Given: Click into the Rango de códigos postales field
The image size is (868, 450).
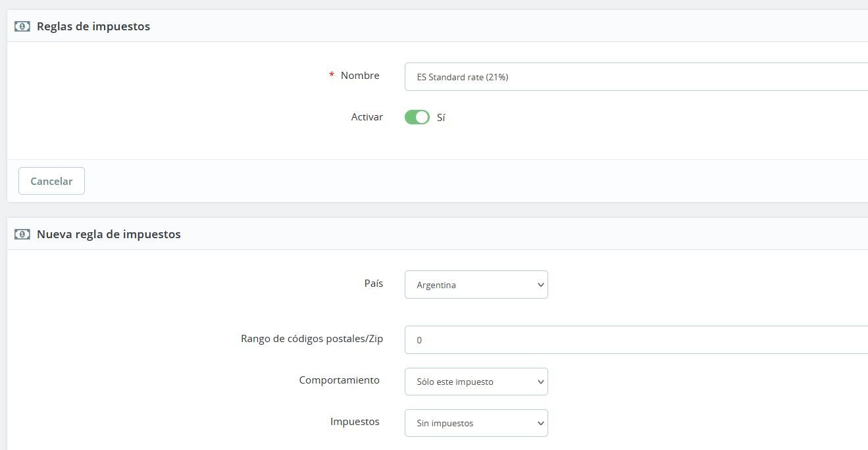Looking at the screenshot, I should [x=632, y=340].
